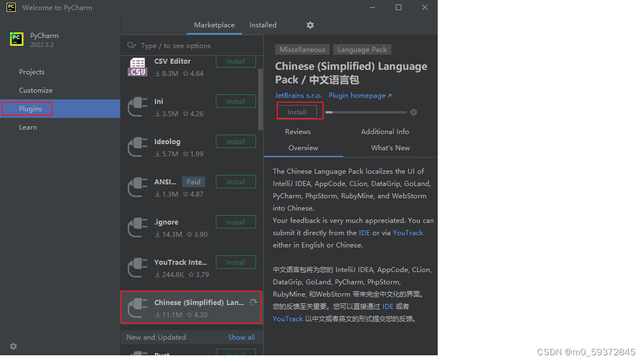Select the Chinese (Simplified) Language Pack row

click(191, 307)
